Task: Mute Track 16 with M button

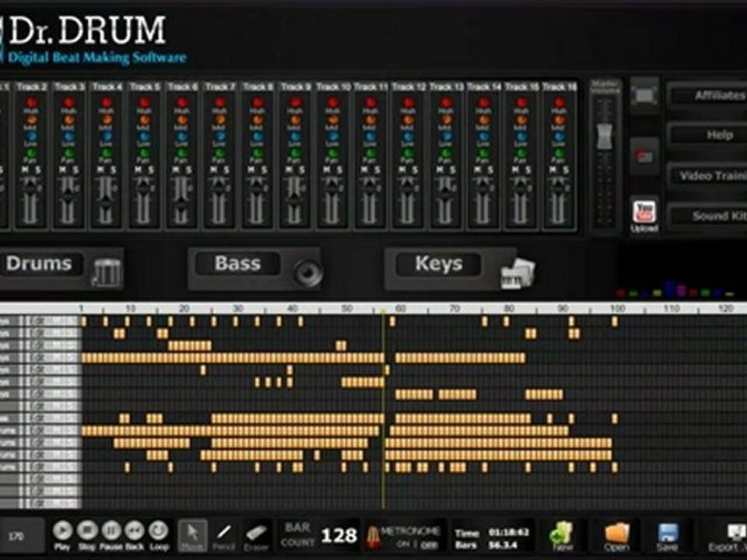Action: click(553, 170)
